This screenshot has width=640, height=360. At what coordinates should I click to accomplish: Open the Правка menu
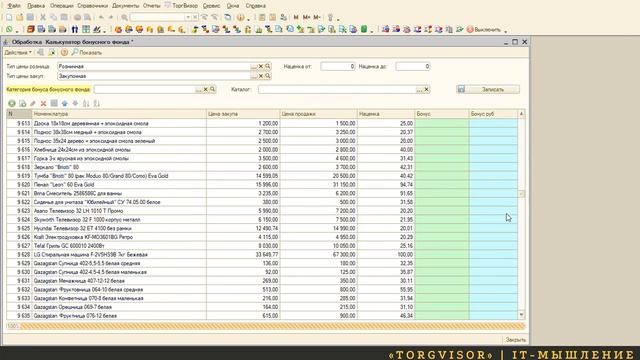point(36,6)
